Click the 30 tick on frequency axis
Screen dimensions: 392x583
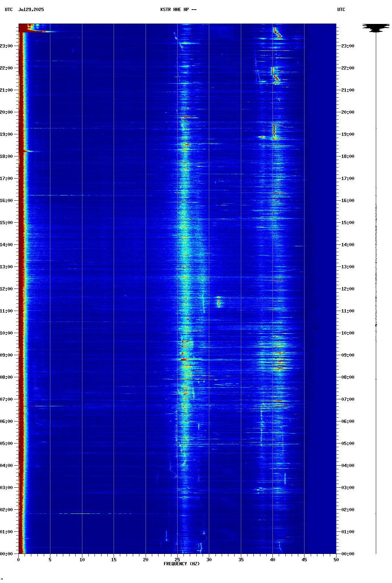coord(209,560)
